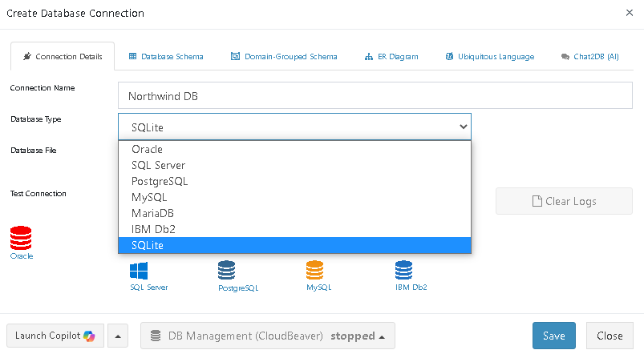Viewport: 644px width, 354px height.
Task: Choose MySQL in the dropdown list
Action: click(149, 198)
